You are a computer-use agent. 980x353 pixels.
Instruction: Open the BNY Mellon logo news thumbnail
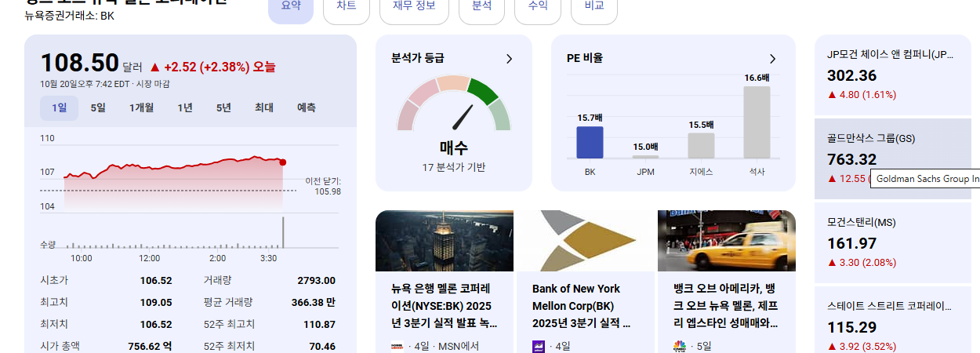(x=586, y=241)
